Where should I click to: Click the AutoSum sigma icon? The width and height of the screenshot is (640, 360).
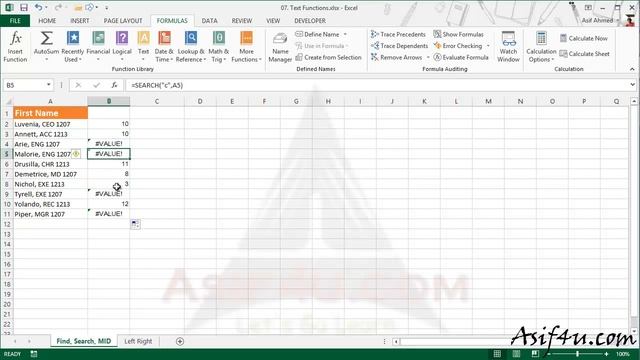coord(46,39)
